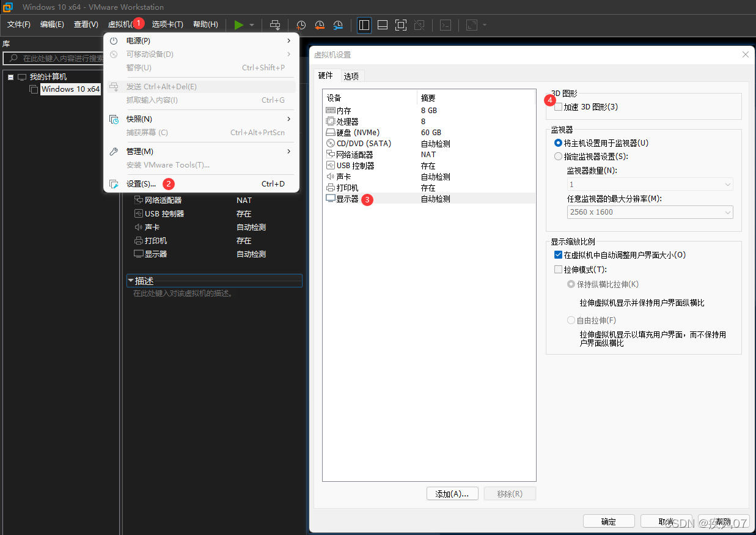Screen dimensions: 756x535
Task: Open the 监视器数量 dropdown
Action: [650, 184]
